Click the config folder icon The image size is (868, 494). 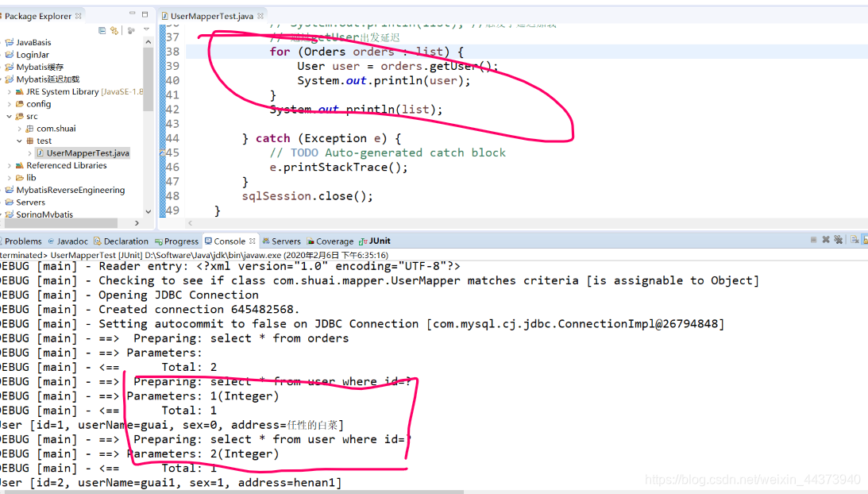[x=20, y=104]
